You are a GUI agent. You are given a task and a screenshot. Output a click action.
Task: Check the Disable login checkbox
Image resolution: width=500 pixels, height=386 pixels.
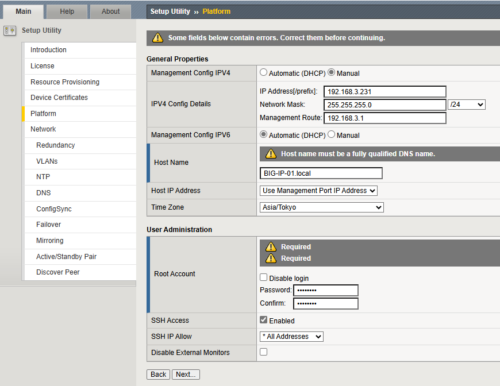click(x=263, y=277)
